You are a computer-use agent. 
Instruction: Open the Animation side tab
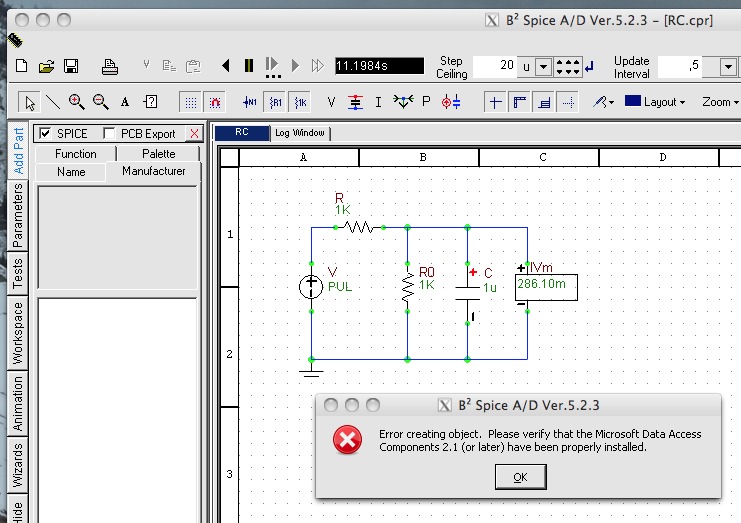(x=18, y=404)
